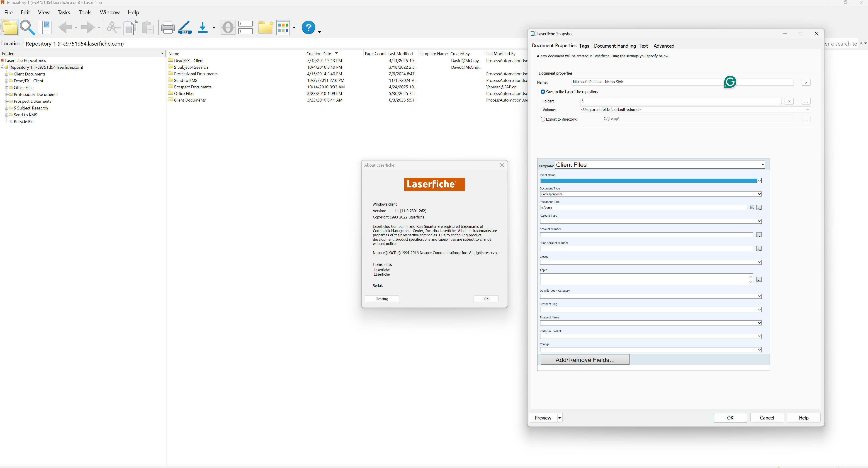Click Add/Remove Fields button

click(585, 359)
